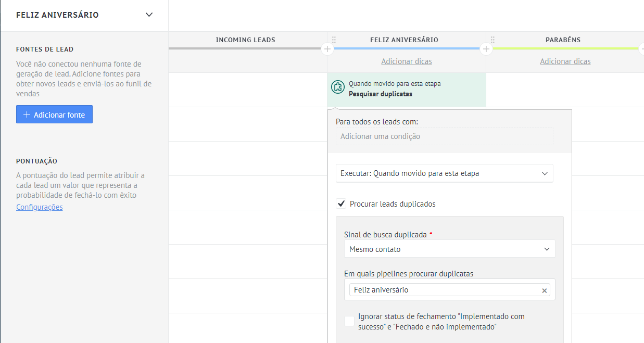Remove the Feliz aniversário pipeline tag
This screenshot has height=343, width=644.
(545, 290)
